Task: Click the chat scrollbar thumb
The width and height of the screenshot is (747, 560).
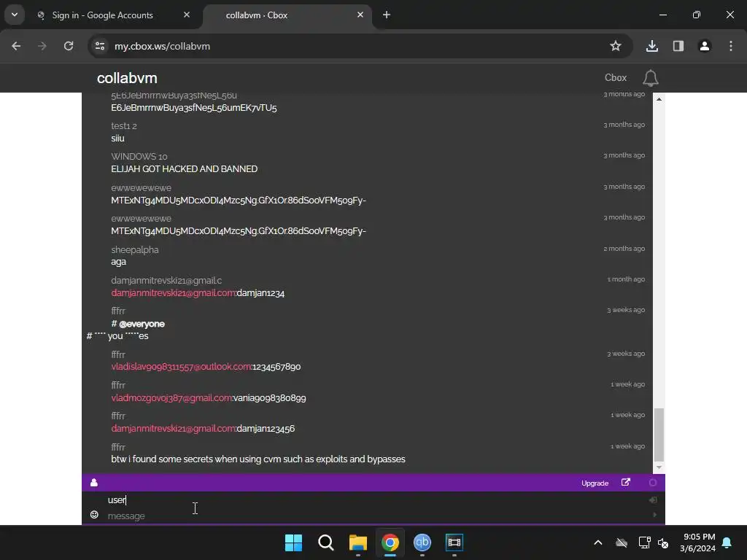Action: click(x=659, y=435)
